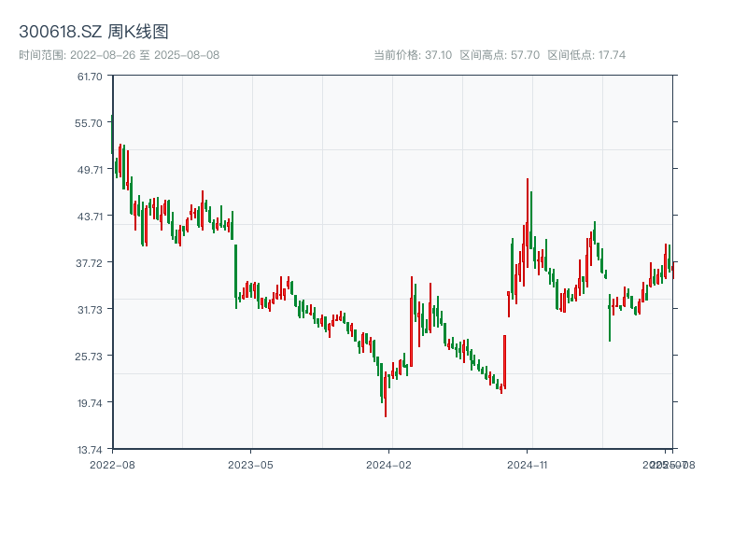747x560 pixels.
Task: Select the 时间范围 date range text
Action: 119,55
